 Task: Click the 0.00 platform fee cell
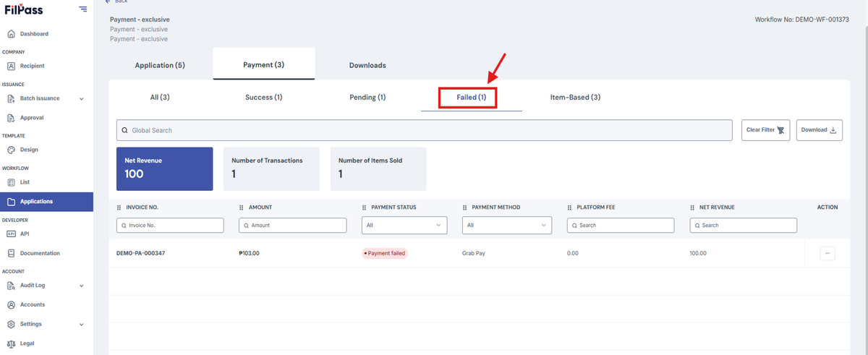coord(573,253)
